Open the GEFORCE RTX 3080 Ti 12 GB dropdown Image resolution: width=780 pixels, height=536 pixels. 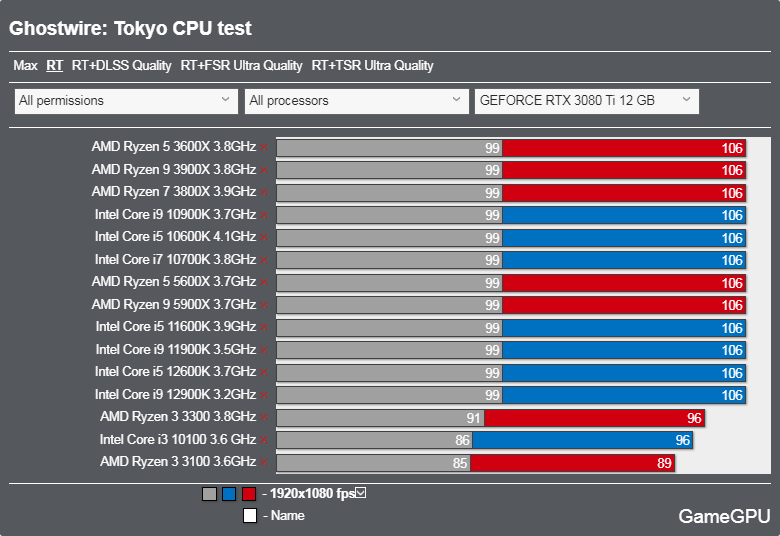point(587,101)
